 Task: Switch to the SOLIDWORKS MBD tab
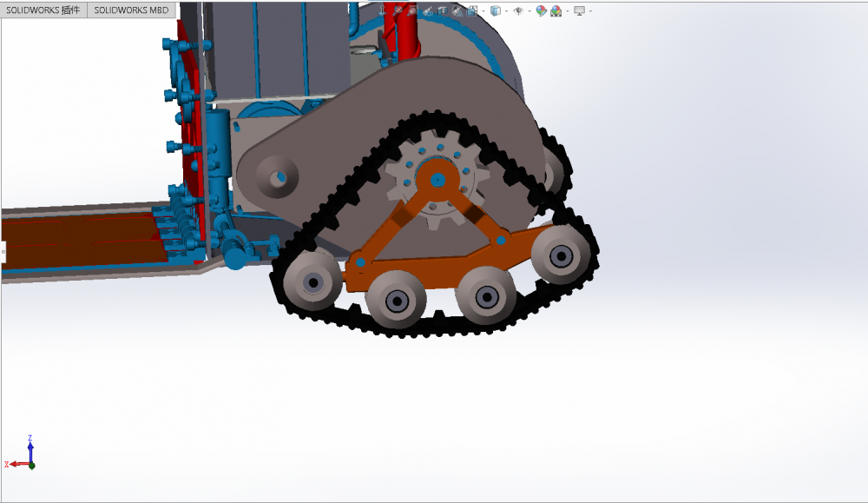click(131, 10)
